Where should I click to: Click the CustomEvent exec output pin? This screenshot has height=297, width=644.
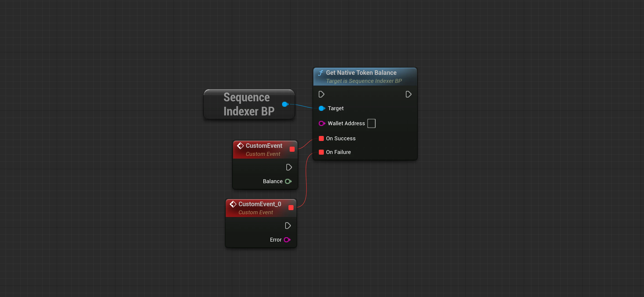pos(289,167)
